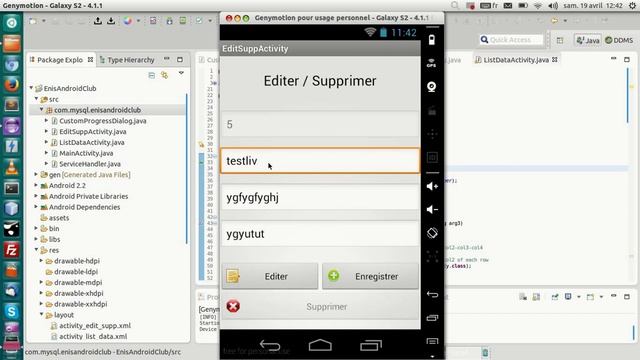
Task: Click Open Perspective icon near Java
Action: click(x=560, y=40)
